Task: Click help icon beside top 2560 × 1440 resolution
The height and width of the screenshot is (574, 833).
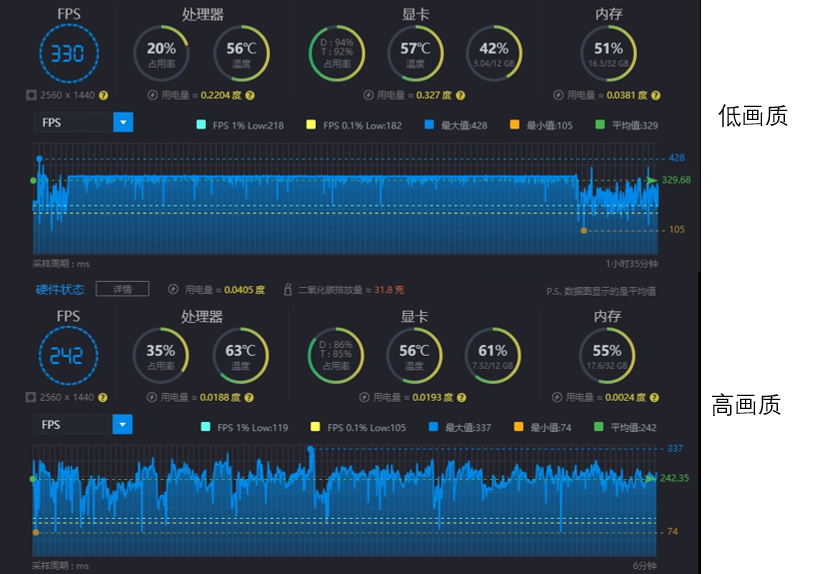Action: pyautogui.click(x=104, y=96)
